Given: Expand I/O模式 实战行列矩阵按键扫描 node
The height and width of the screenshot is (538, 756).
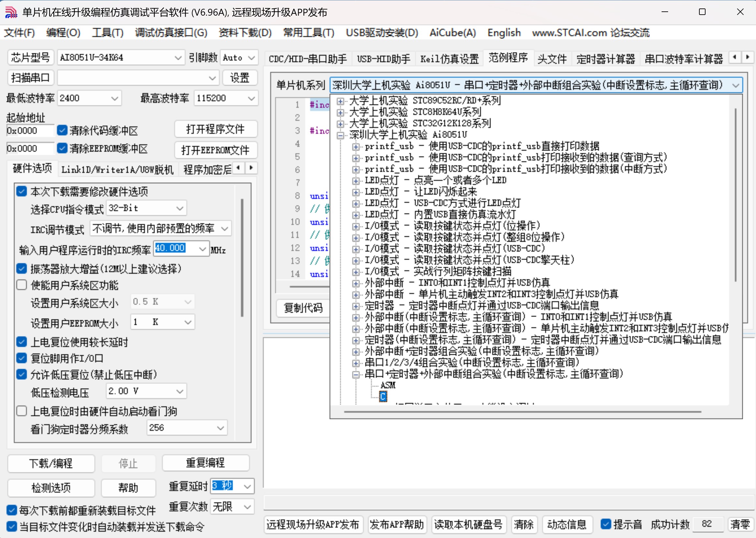Looking at the screenshot, I should coord(356,272).
